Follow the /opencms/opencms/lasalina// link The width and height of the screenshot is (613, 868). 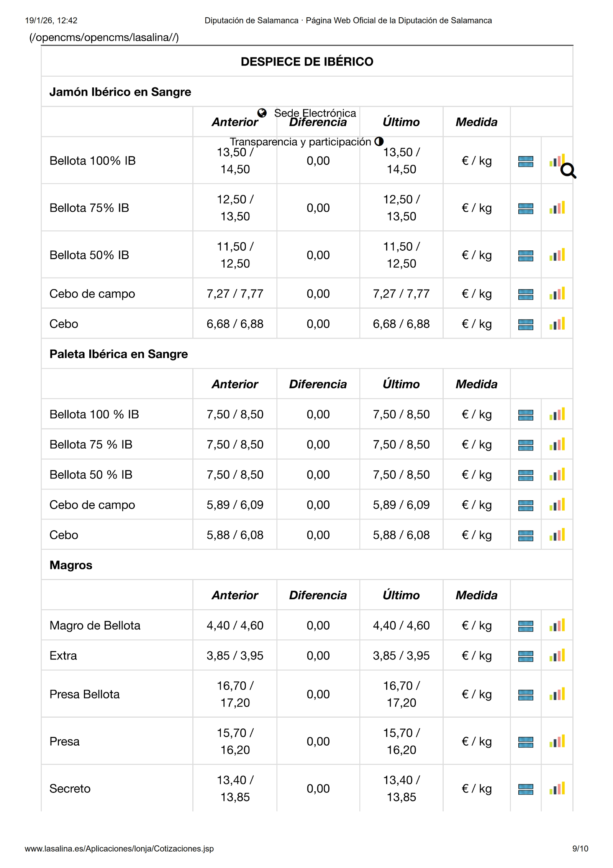[x=104, y=38]
